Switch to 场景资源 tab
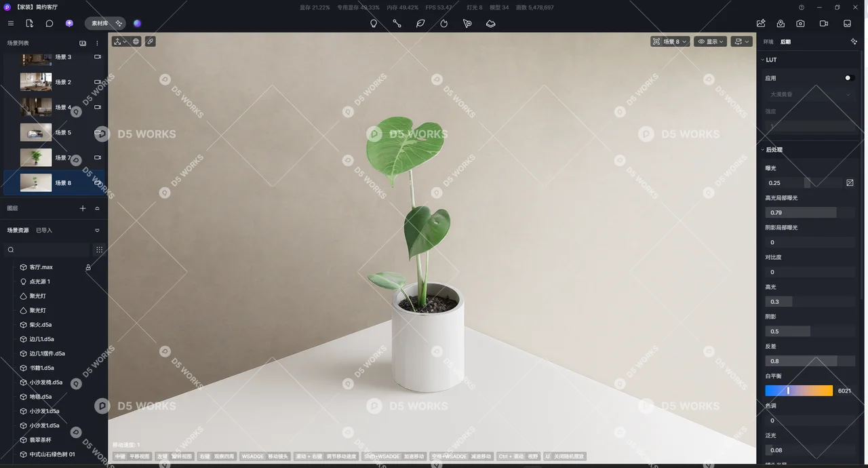The image size is (868, 468). point(18,230)
